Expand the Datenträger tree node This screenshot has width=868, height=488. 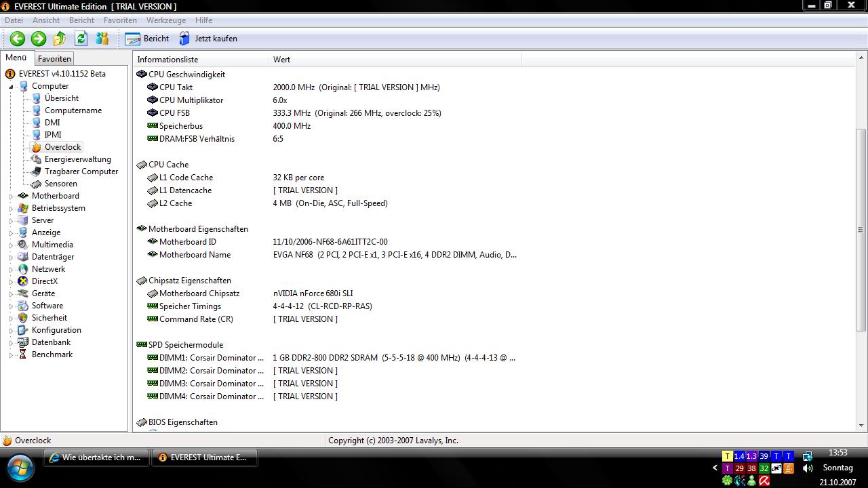tap(11, 258)
